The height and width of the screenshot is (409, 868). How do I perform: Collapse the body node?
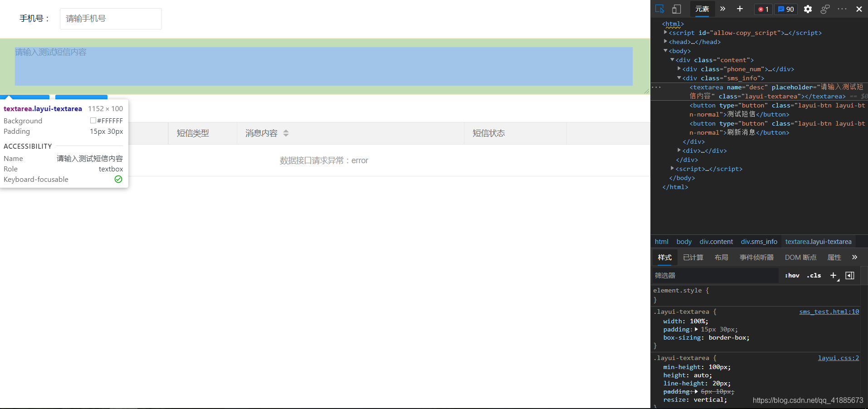coord(665,51)
